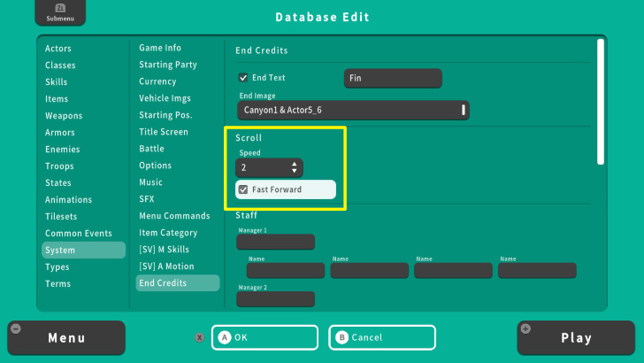Select Armors in the database list

click(x=60, y=133)
